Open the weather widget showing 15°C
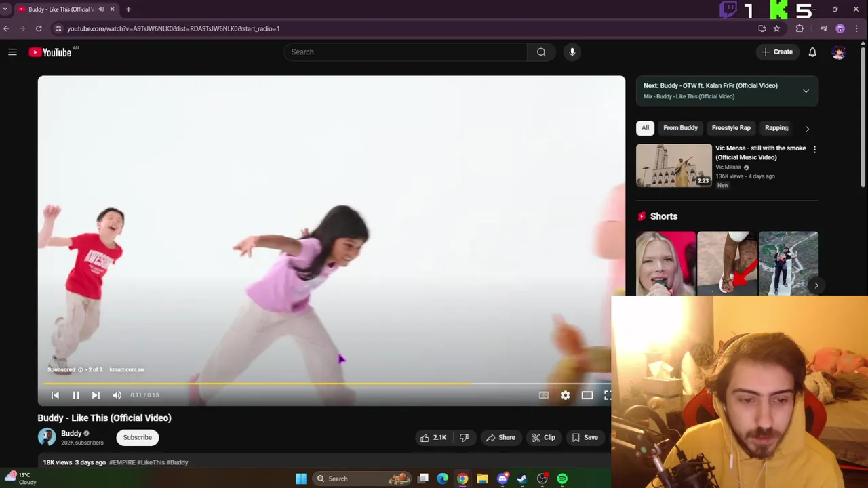Image resolution: width=868 pixels, height=488 pixels. (x=20, y=479)
